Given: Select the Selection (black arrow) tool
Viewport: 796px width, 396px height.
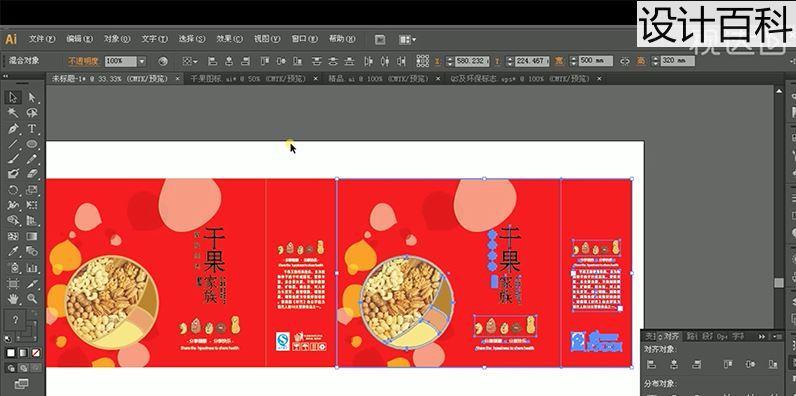Looking at the screenshot, I should pos(14,97).
